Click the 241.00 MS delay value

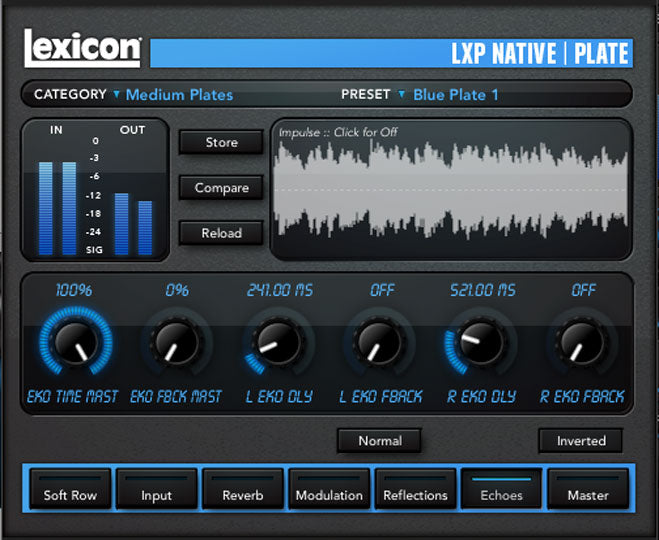tap(280, 290)
